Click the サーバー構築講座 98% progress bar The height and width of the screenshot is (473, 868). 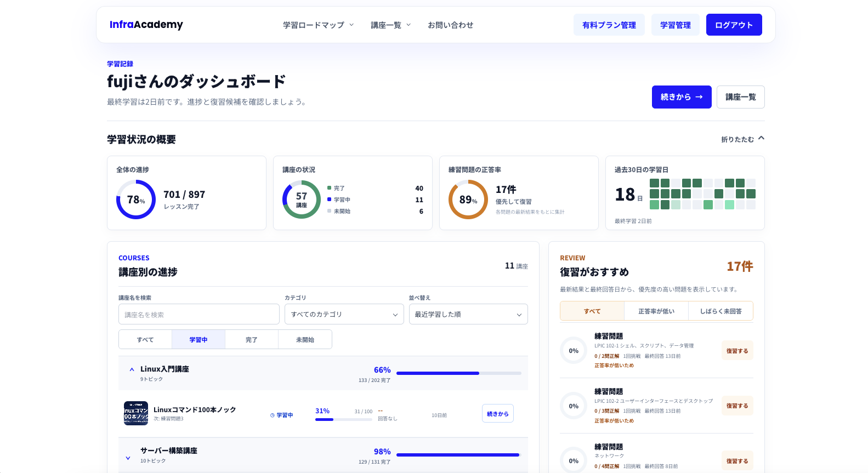pos(458,455)
